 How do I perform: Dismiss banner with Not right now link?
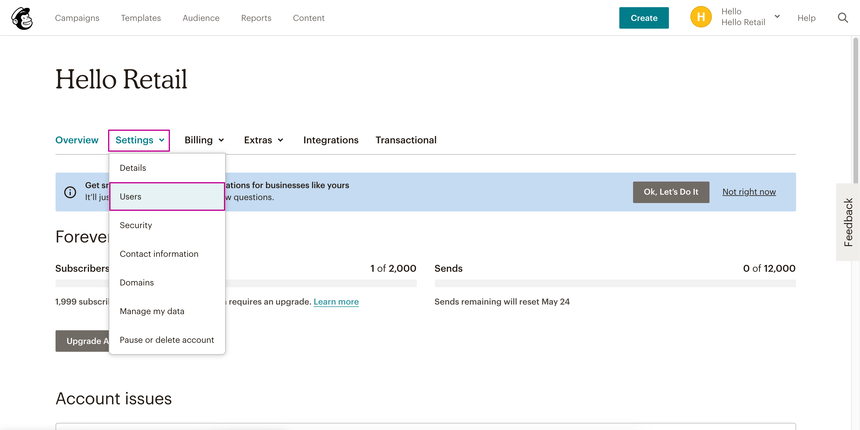[749, 192]
